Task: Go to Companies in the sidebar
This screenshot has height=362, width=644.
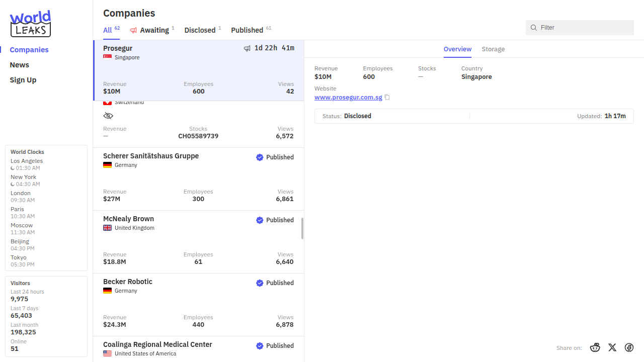Action: (x=29, y=50)
